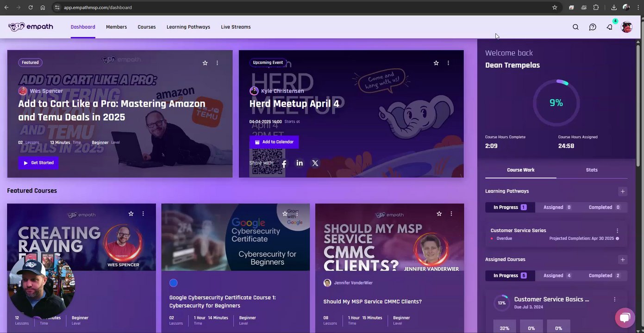Bookmark page with address bar star
This screenshot has height=333, width=644.
click(x=555, y=7)
